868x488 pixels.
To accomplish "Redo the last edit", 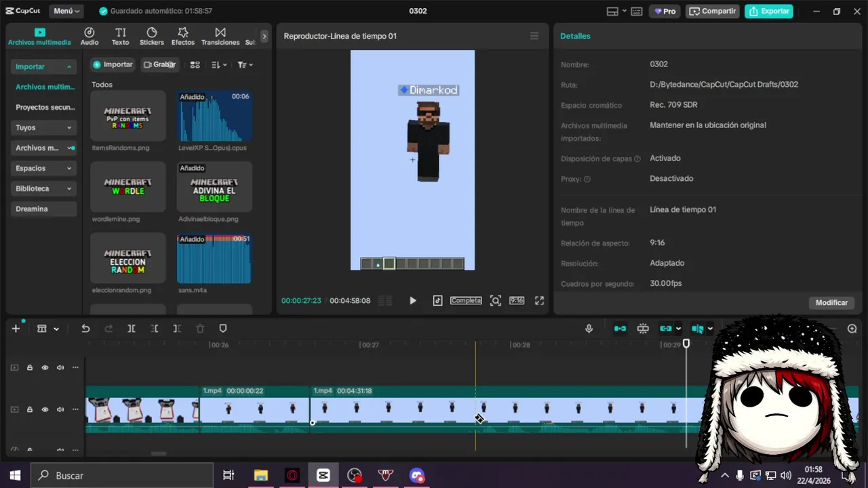I will 108,329.
